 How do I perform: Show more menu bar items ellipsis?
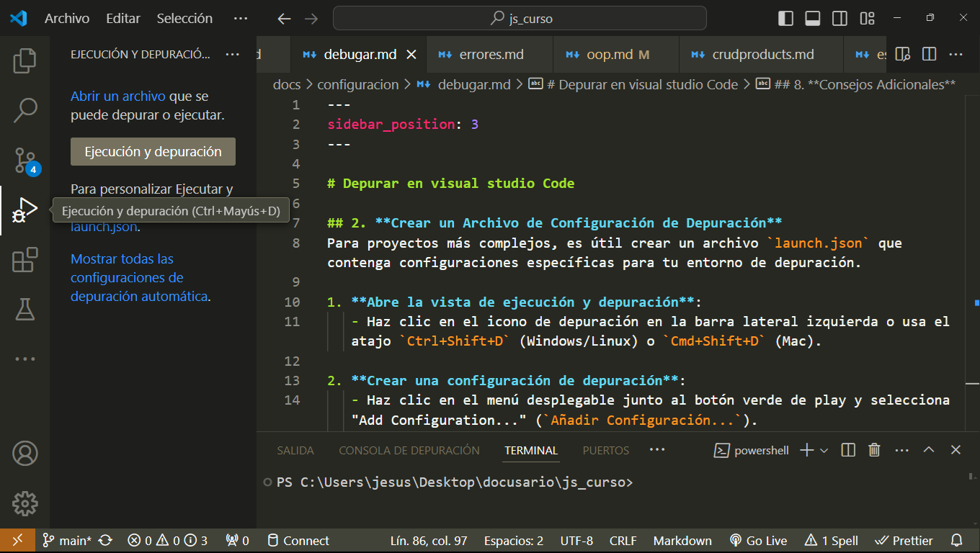241,18
